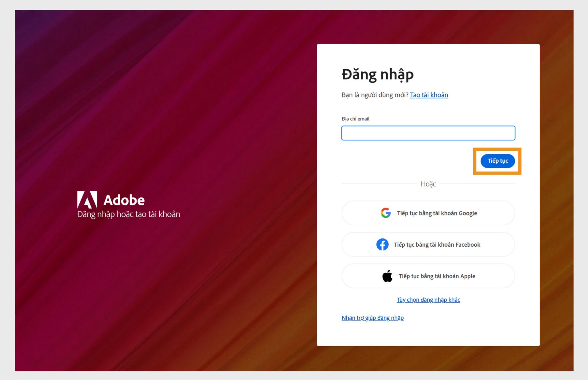Screen dimensions: 588x380
Task: Click the orange highlight border around Tiếp tục
Action: pyautogui.click(x=474, y=161)
